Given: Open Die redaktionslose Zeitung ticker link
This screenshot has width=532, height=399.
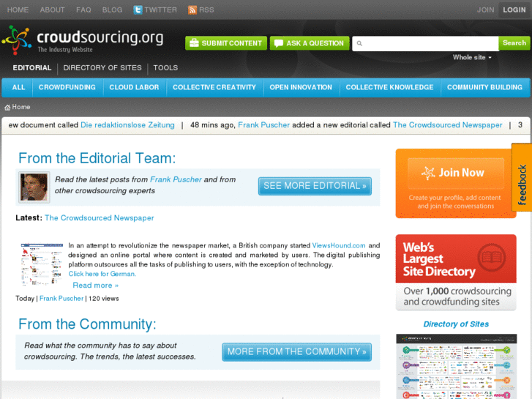Looking at the screenshot, I should point(127,125).
